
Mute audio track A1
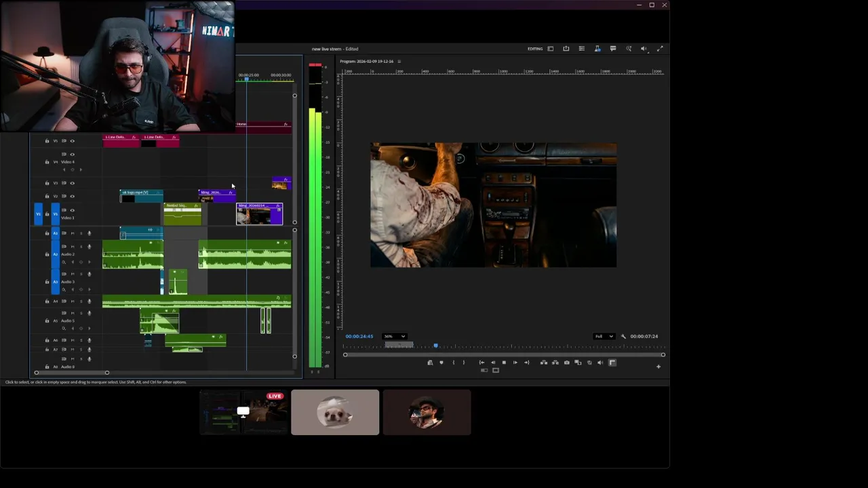pos(73,233)
